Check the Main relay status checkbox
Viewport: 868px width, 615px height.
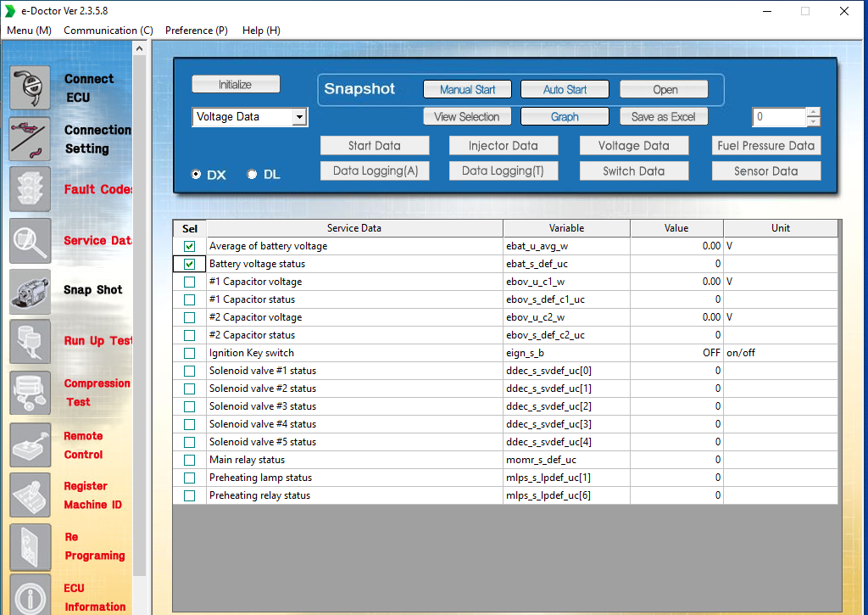[189, 460]
